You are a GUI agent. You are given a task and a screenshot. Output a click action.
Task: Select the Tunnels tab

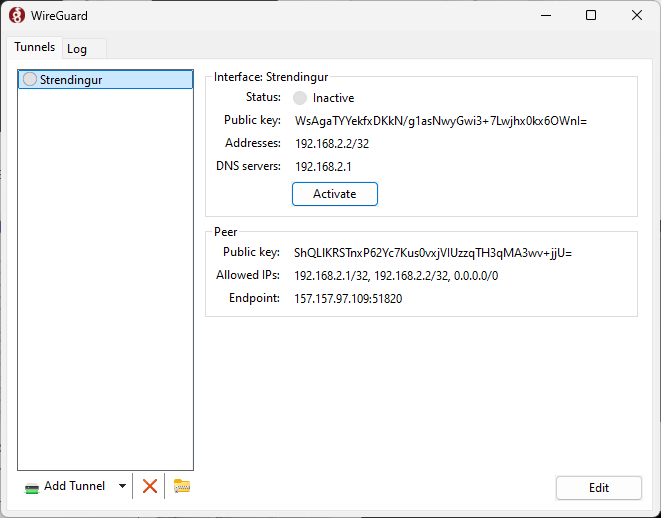pos(34,48)
